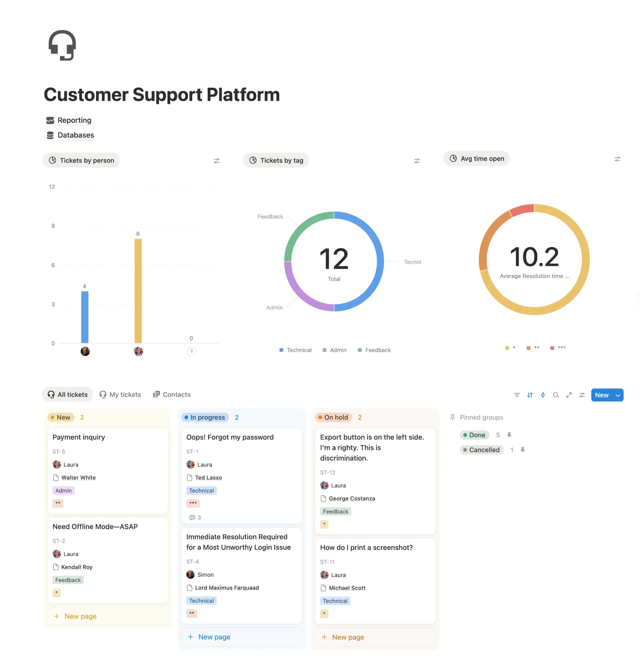This screenshot has width=640, height=672.
Task: Open the sort options icon
Action: [x=530, y=395]
